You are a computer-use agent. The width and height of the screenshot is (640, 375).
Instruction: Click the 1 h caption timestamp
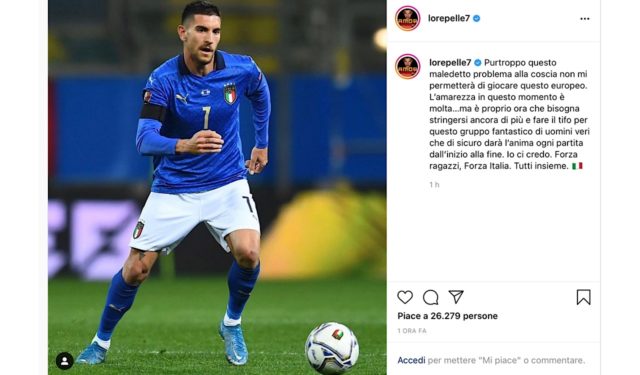(x=434, y=185)
